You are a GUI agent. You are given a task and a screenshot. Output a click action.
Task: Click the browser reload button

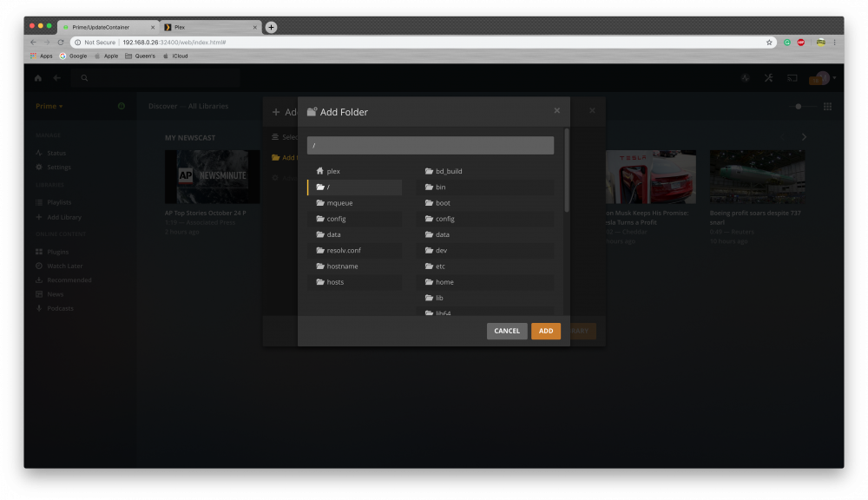[x=61, y=42]
